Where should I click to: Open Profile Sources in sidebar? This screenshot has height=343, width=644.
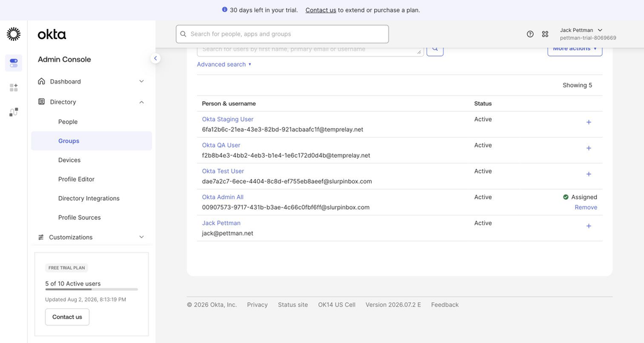(79, 217)
